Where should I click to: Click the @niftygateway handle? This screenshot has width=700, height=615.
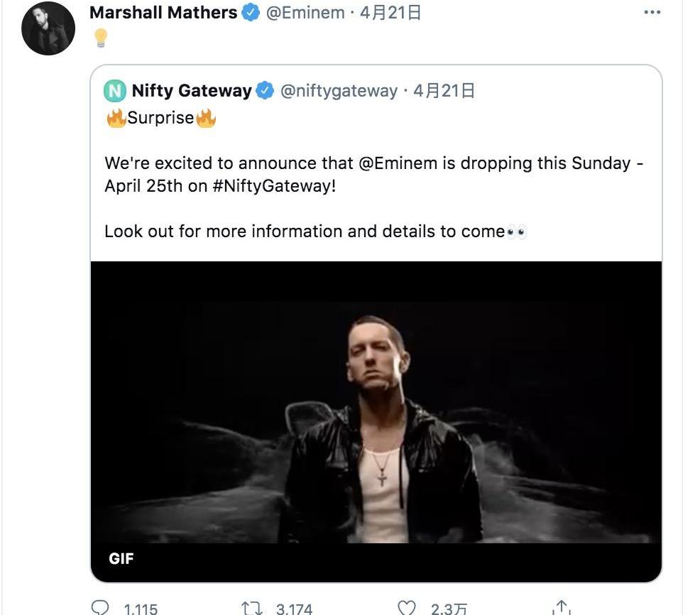coord(339,91)
